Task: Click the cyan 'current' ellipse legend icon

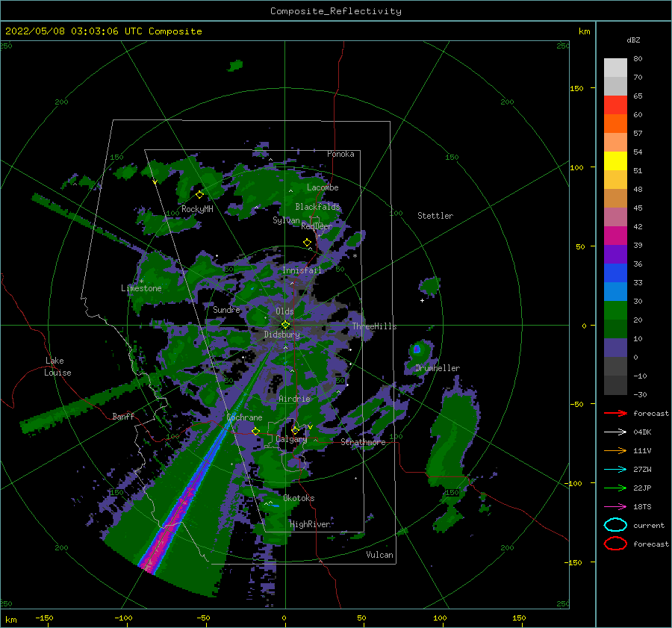Action: coord(615,525)
